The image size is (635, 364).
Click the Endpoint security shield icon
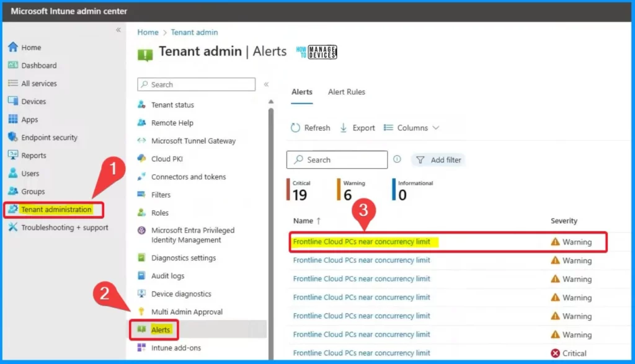click(x=13, y=137)
